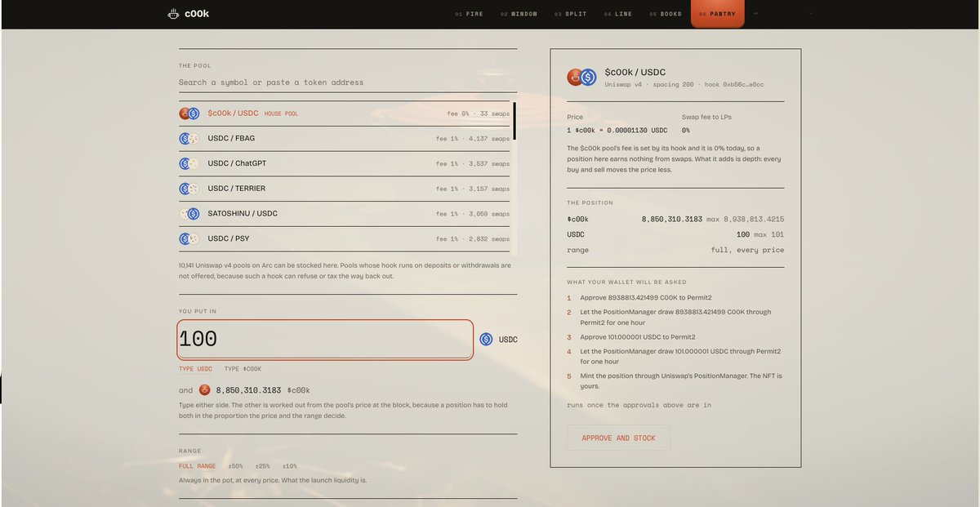Viewport: 980px width, 507px height.
Task: Open the chevron dropdown in the top-right header
Action: pos(811,13)
